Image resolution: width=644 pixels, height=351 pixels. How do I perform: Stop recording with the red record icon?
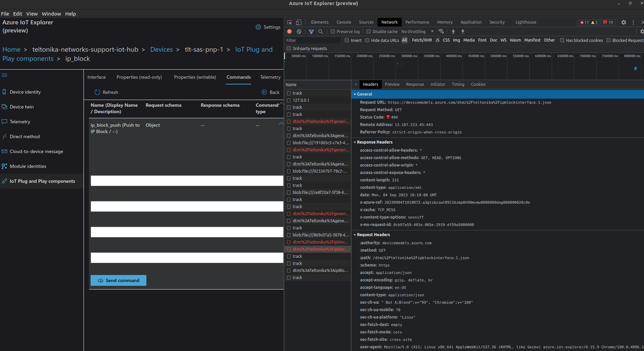289,31
